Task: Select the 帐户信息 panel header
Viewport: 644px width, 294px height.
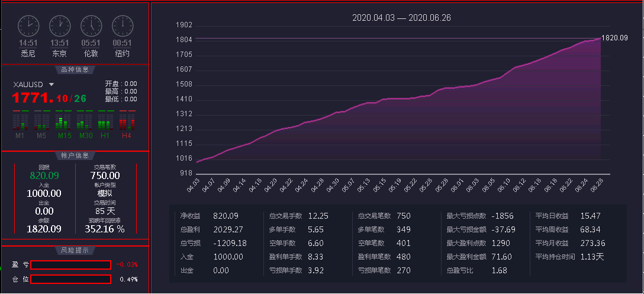Action: pos(75,155)
